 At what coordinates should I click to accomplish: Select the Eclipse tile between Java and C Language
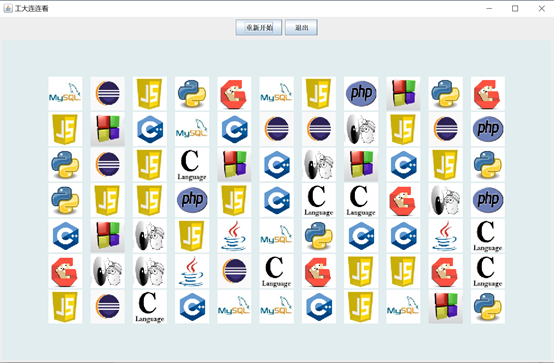click(x=234, y=271)
